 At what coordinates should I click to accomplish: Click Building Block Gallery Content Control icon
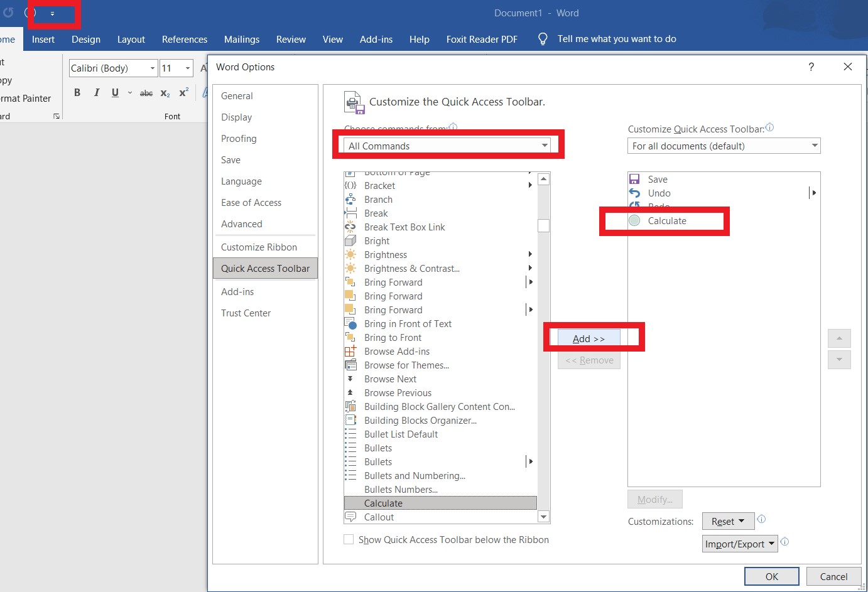(x=350, y=406)
